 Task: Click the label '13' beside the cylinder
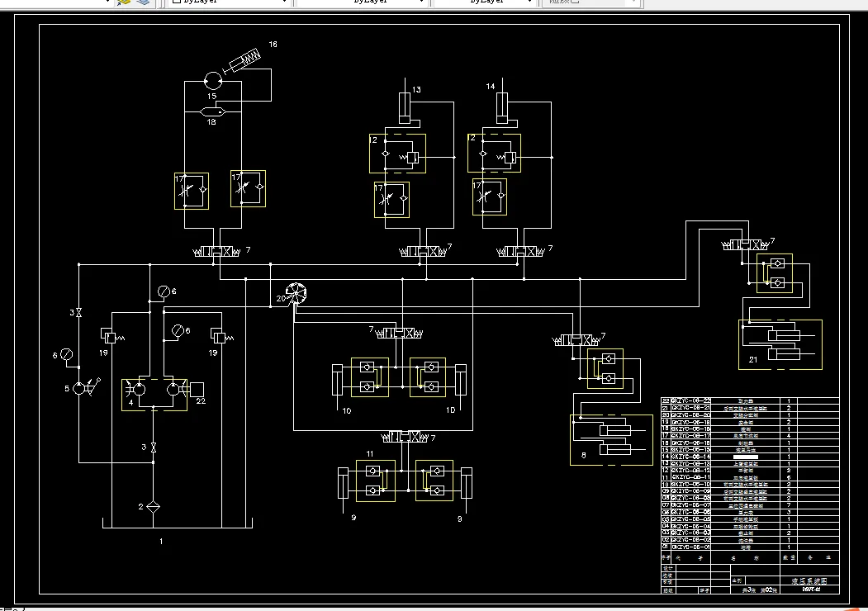tap(416, 89)
